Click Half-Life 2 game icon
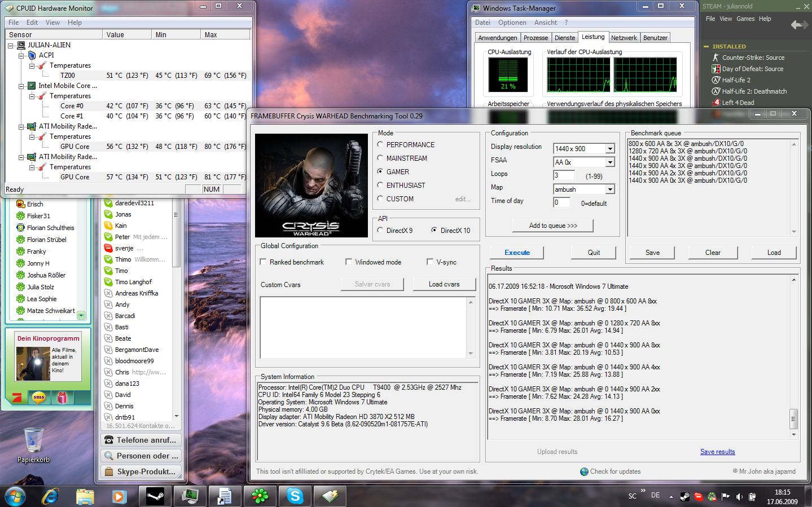The image size is (812, 507). tap(716, 80)
